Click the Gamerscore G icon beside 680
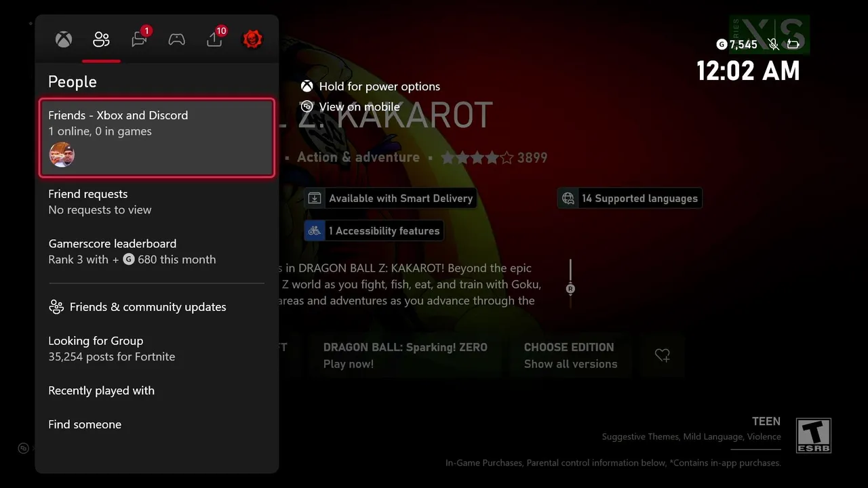The width and height of the screenshot is (868, 488). click(129, 260)
